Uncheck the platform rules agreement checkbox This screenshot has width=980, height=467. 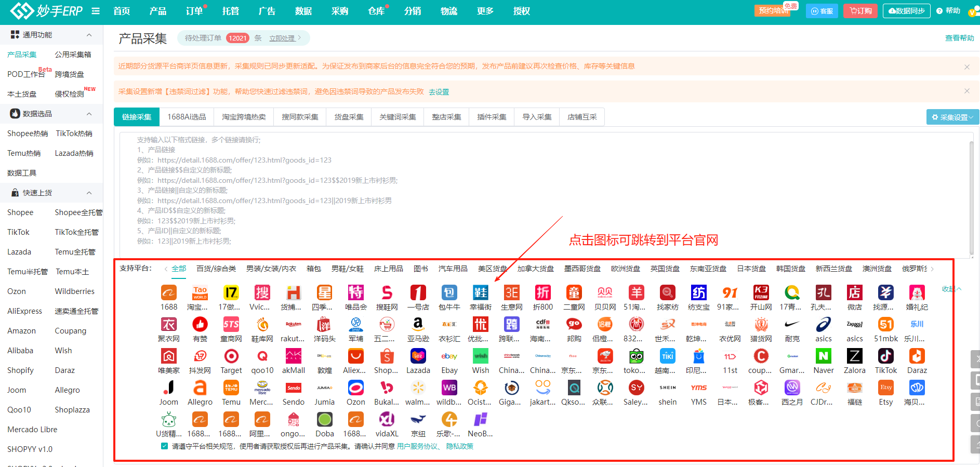pyautogui.click(x=165, y=446)
